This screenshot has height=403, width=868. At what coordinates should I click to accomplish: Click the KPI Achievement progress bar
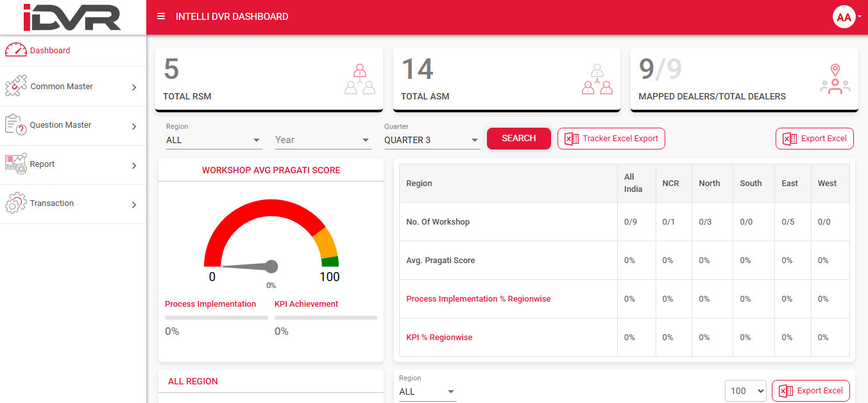click(326, 316)
